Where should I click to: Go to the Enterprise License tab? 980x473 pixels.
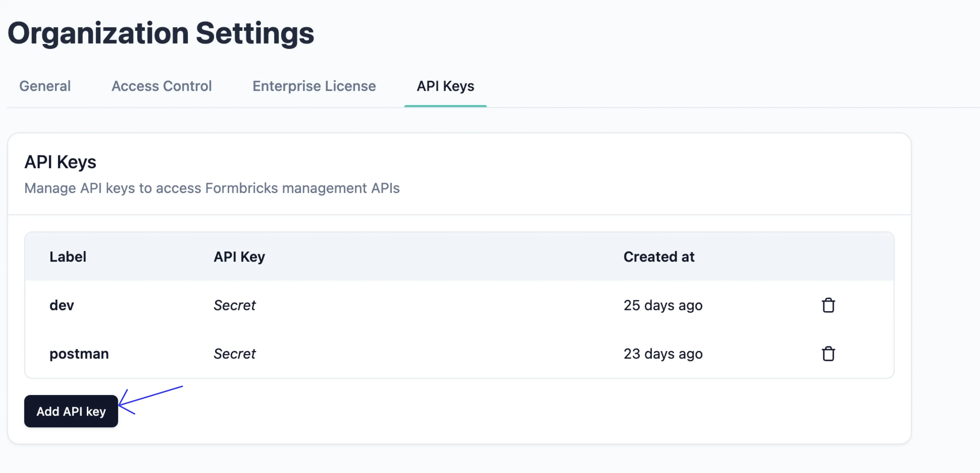coord(314,86)
